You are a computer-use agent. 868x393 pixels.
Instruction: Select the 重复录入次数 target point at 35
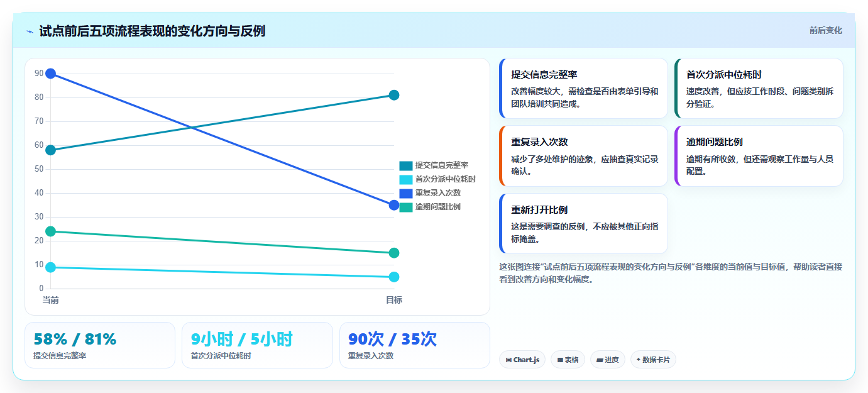coord(394,205)
